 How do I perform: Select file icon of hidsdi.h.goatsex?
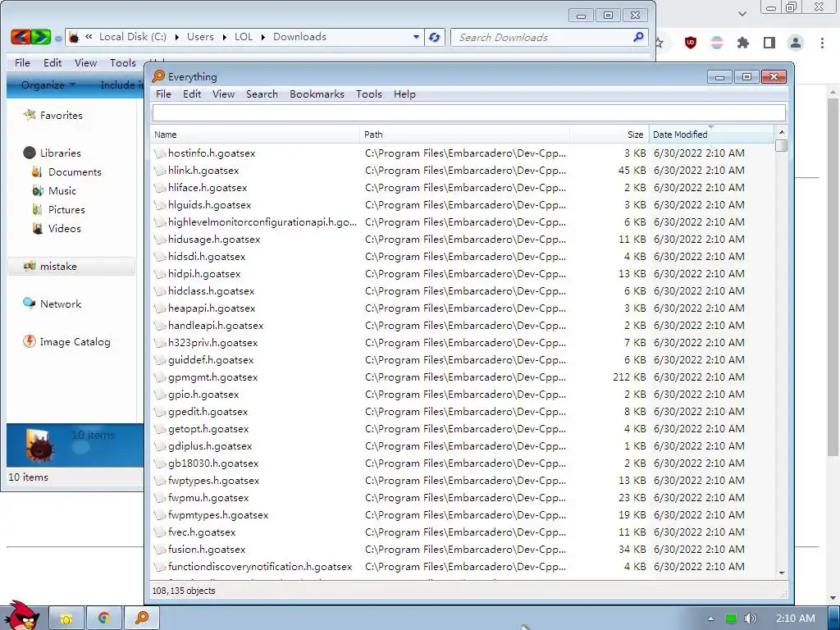pos(160,257)
